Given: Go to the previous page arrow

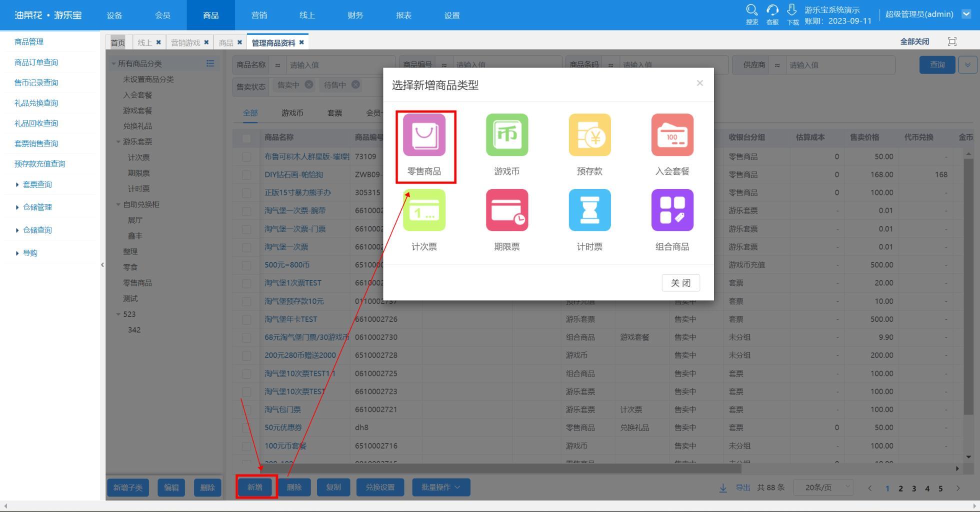Looking at the screenshot, I should [x=869, y=488].
